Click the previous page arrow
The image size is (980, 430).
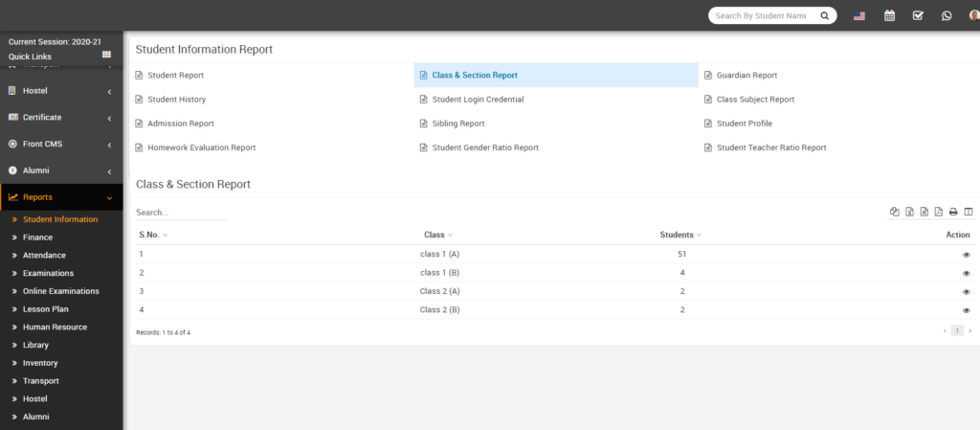[x=945, y=330]
